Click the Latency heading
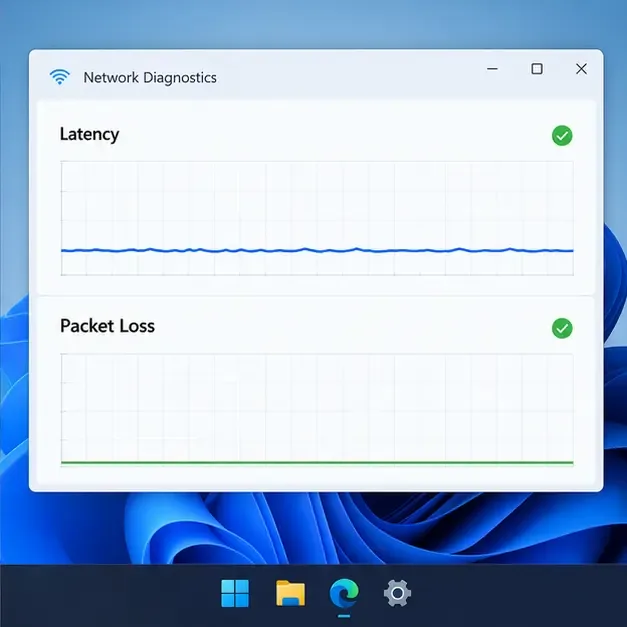This screenshot has width=627, height=627. (89, 134)
